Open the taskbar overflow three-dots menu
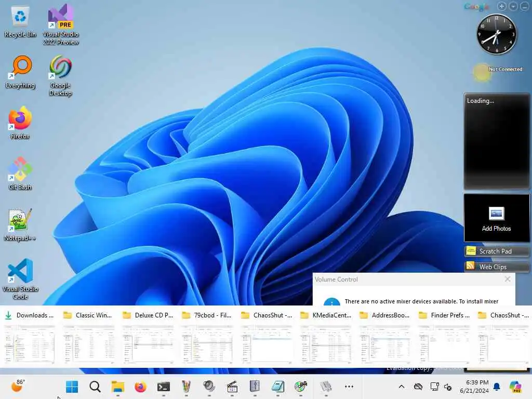The image size is (532, 399). pyautogui.click(x=349, y=387)
